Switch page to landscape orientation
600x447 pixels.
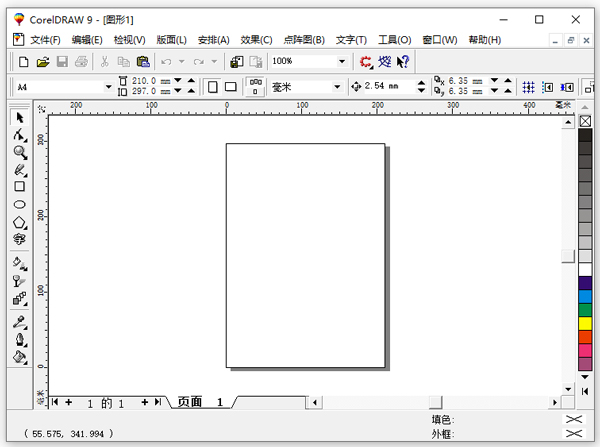click(230, 87)
